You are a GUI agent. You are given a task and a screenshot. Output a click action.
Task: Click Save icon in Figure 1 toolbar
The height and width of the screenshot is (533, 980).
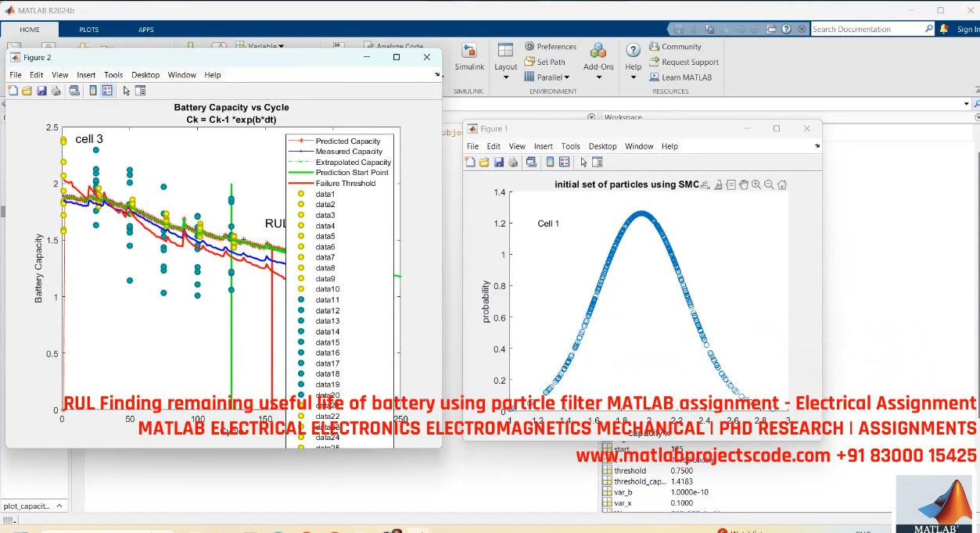point(498,162)
